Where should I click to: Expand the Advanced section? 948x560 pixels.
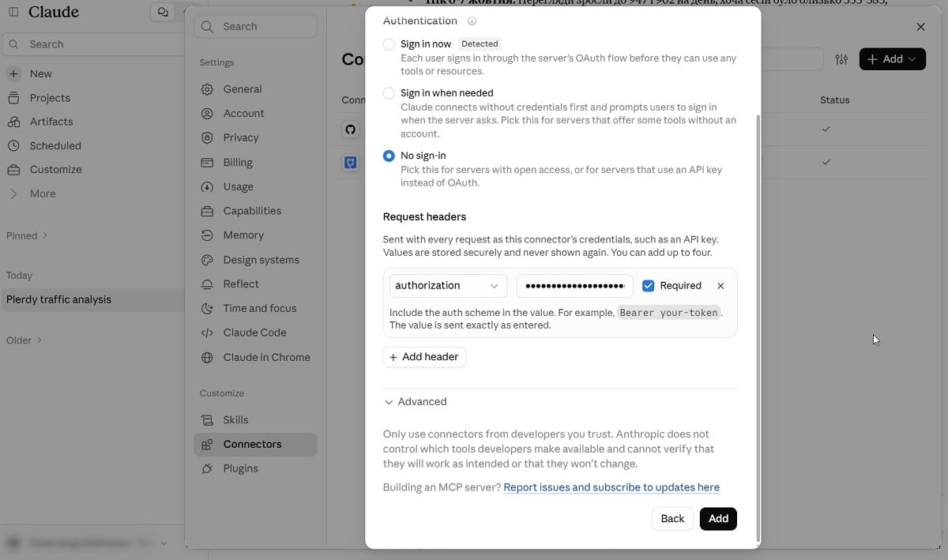(416, 402)
